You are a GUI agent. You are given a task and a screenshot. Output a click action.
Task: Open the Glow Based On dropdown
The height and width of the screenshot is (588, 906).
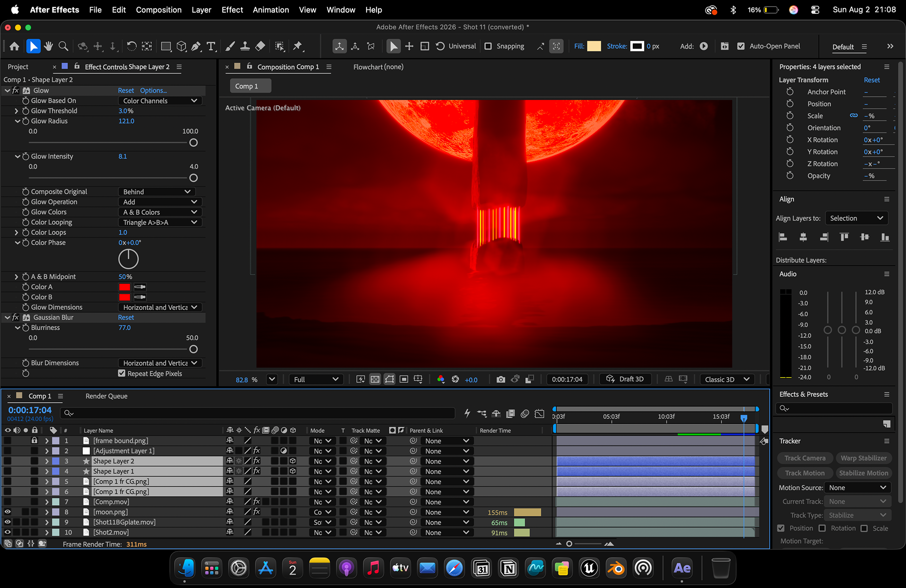(x=160, y=101)
